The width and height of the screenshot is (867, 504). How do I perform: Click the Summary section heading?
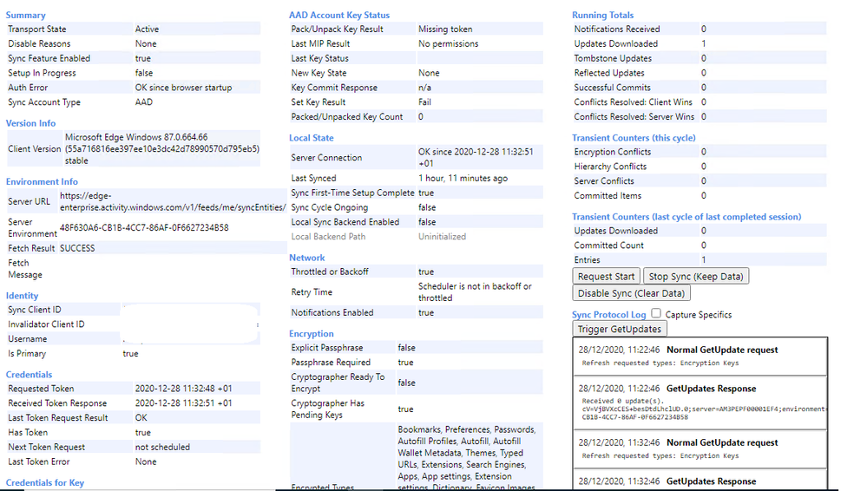[25, 15]
